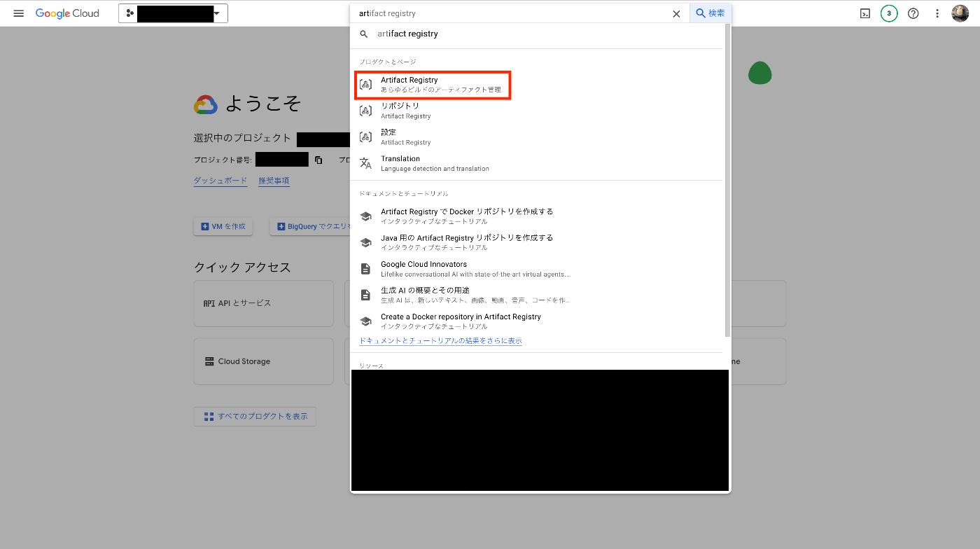This screenshot has height=549, width=980.
Task: Click the icon beside リポジトリ result
Action: point(365,111)
